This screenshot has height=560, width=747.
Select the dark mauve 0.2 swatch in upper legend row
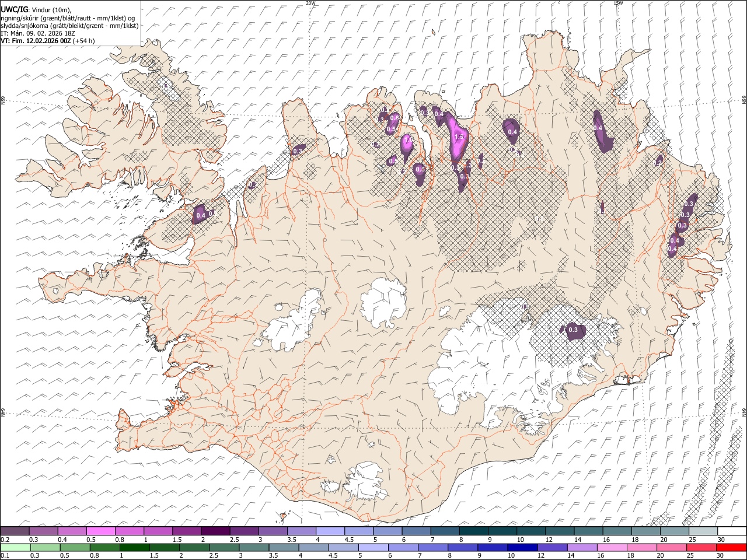[x=15, y=531]
